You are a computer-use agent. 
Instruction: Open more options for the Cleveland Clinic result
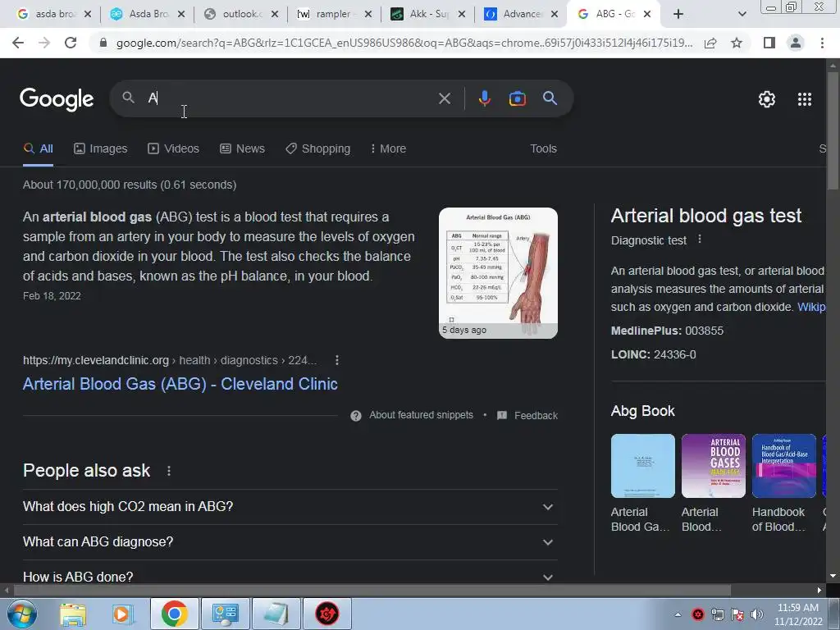click(336, 361)
